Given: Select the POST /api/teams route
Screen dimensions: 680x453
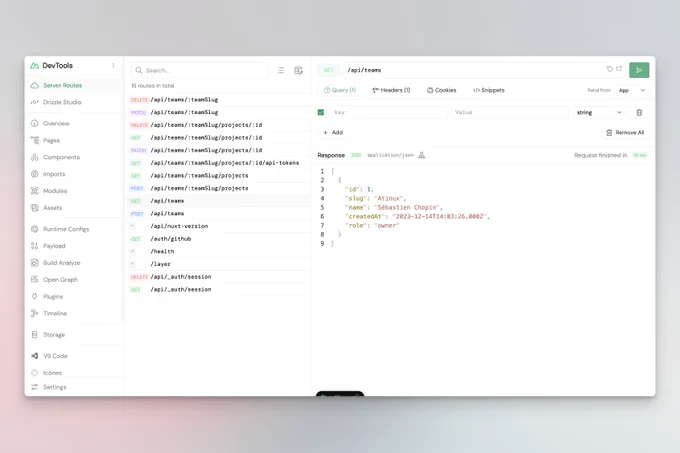Looking at the screenshot, I should click(x=219, y=213).
